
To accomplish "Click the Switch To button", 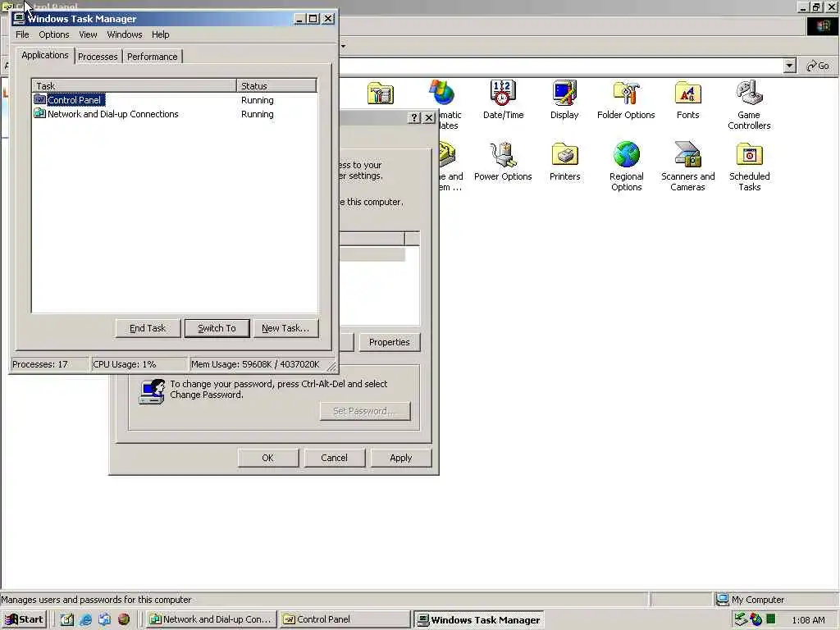I will (217, 328).
